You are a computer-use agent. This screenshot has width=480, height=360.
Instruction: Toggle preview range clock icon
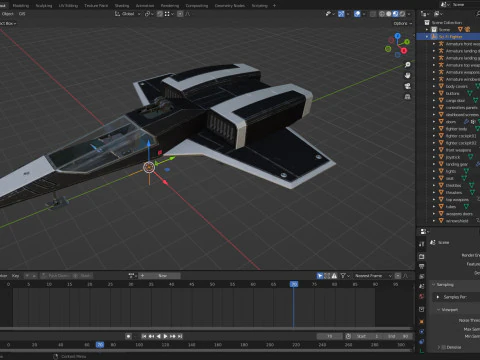(348, 336)
